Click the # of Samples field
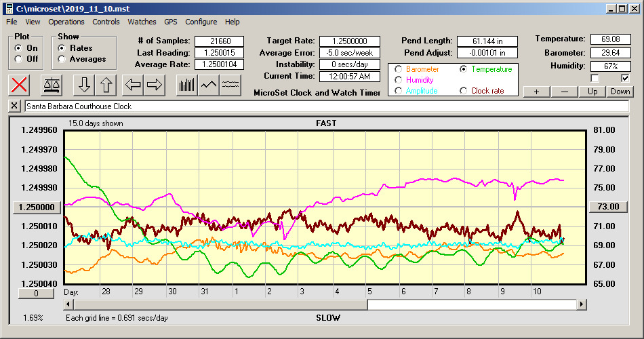 [220, 41]
